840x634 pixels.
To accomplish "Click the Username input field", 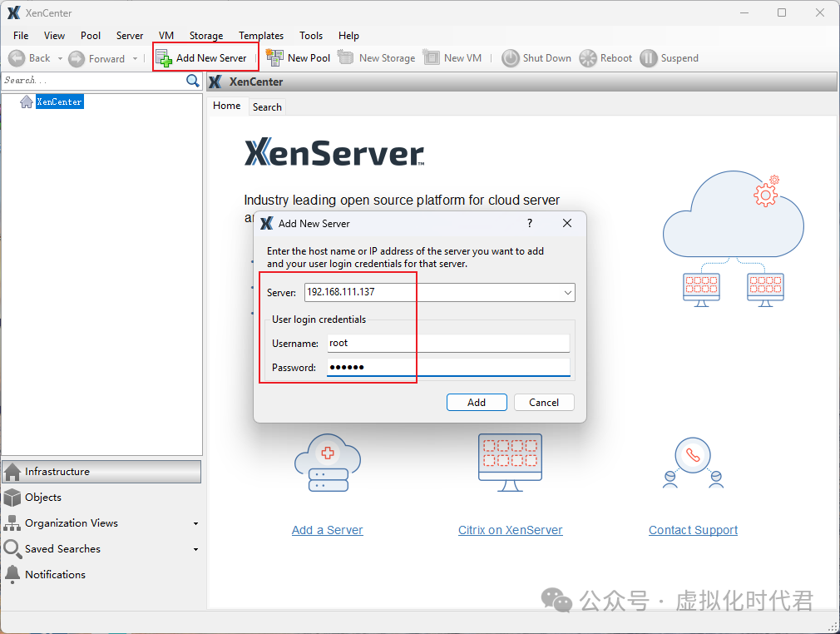I will click(447, 343).
